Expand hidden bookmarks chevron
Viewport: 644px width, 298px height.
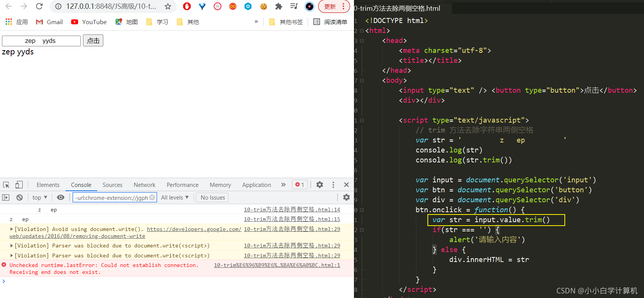click(x=256, y=22)
